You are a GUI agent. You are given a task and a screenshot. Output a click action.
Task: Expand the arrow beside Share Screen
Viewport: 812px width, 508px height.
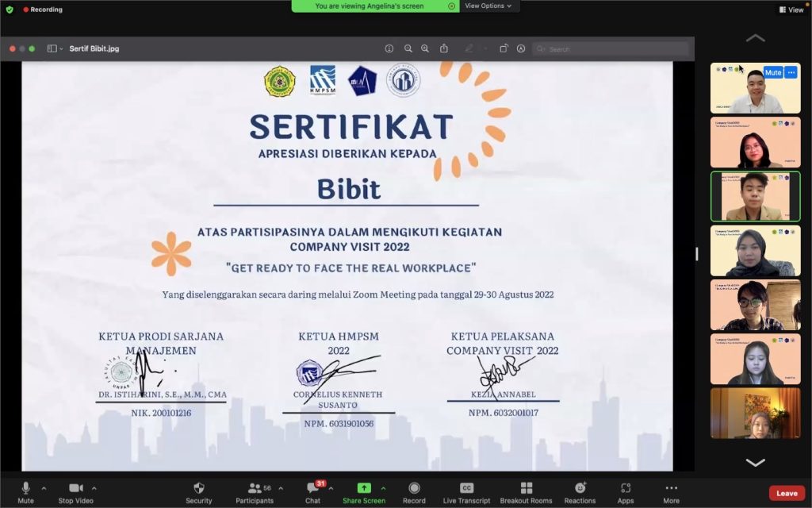pos(383,488)
